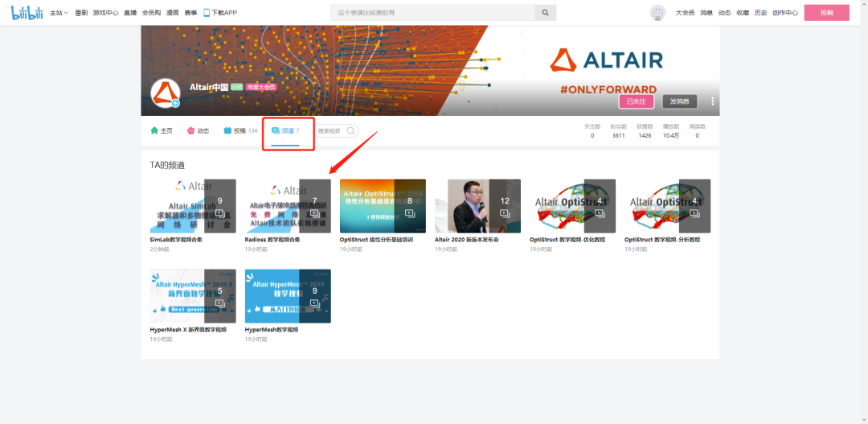Open 游戏中心 in top navigation
The height and width of the screenshot is (424, 868).
pos(106,13)
